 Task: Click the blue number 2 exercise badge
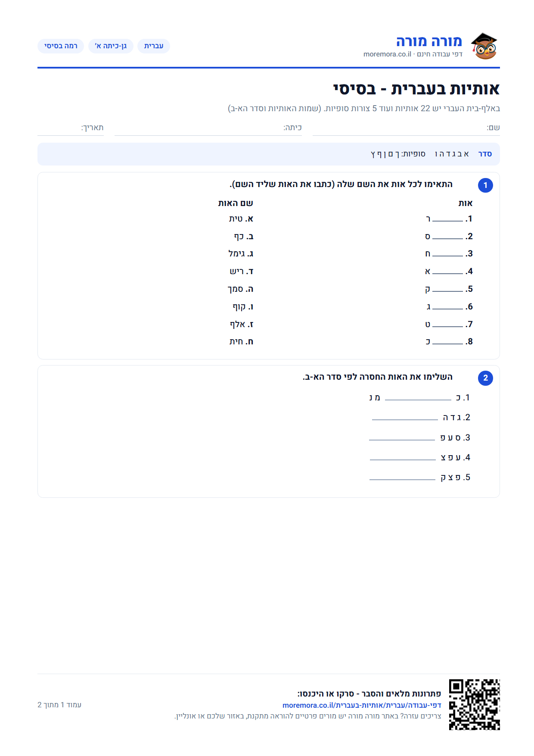485,378
